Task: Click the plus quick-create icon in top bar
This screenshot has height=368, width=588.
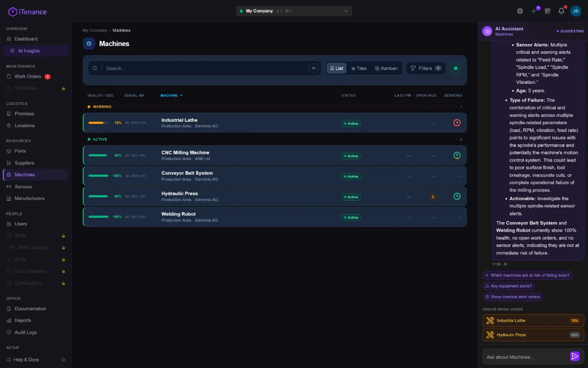Action: 534,11
